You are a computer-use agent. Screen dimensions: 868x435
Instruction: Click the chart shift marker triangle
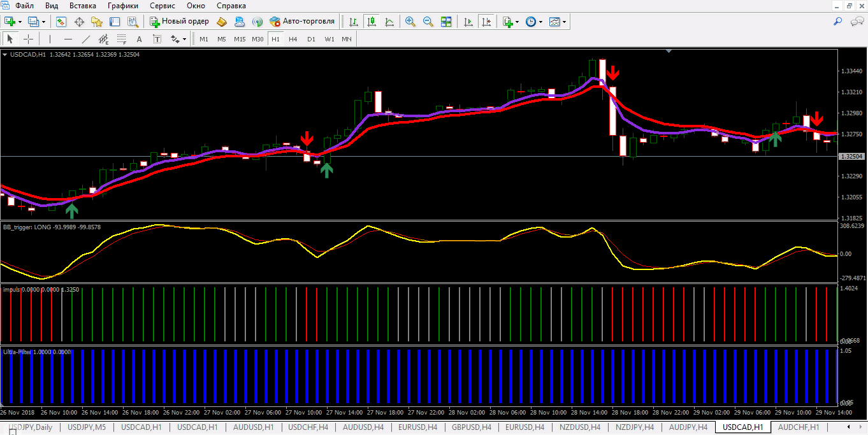point(669,51)
